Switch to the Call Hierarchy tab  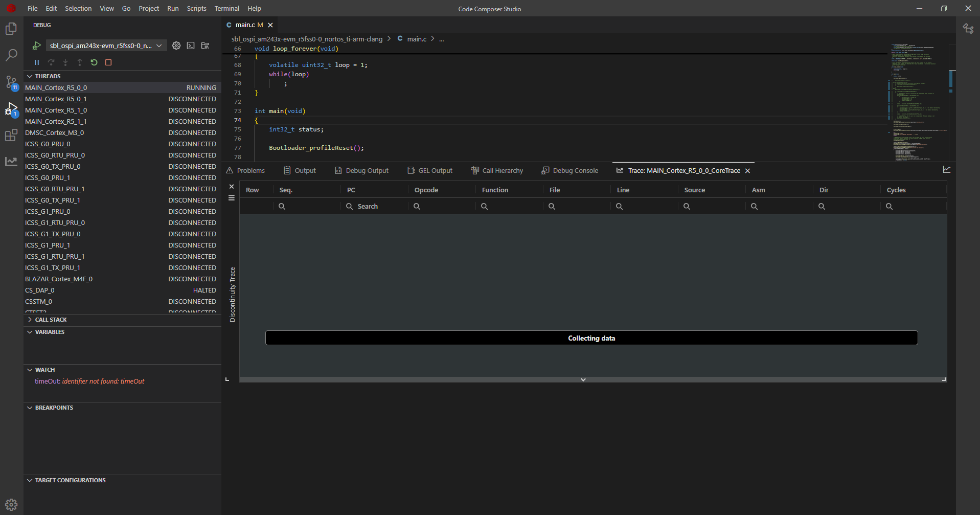click(497, 171)
